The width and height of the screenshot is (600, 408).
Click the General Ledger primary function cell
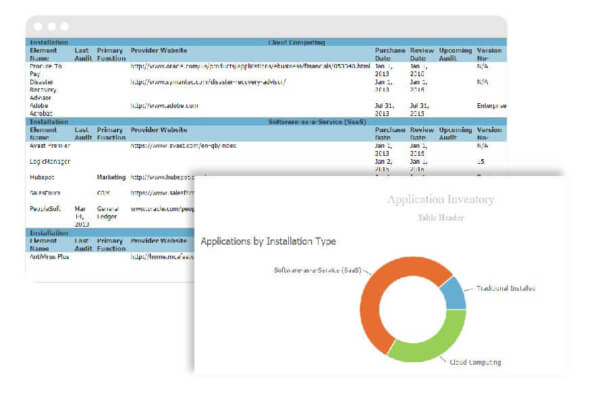[108, 213]
